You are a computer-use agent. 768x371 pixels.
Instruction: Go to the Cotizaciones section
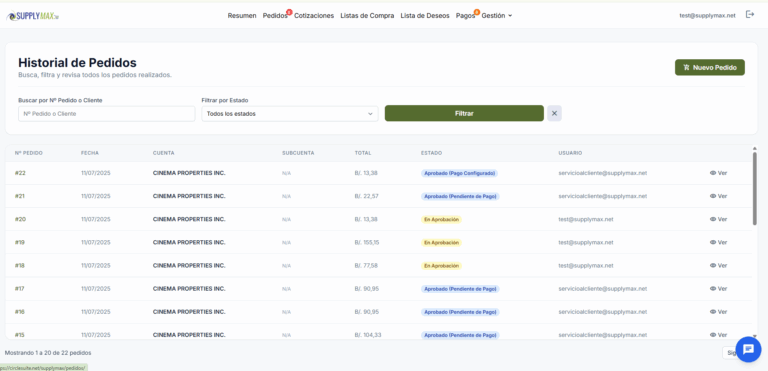pyautogui.click(x=314, y=16)
